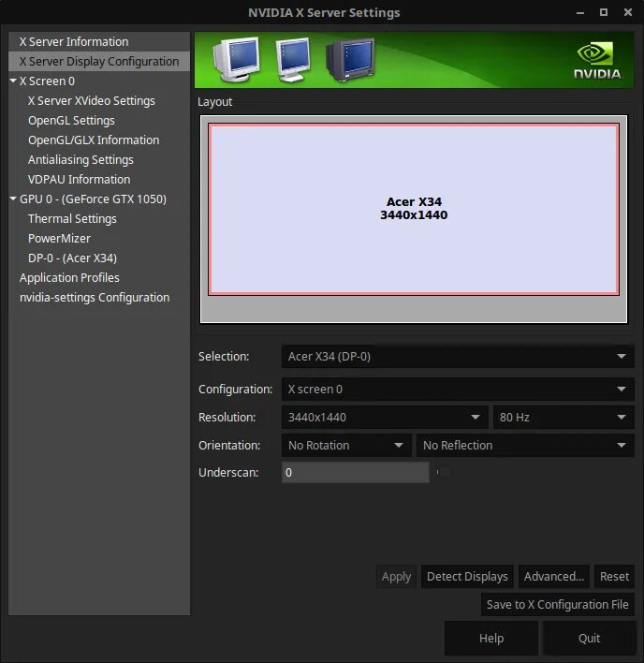Click the Underscan input field
This screenshot has height=663, width=644.
[x=356, y=472]
